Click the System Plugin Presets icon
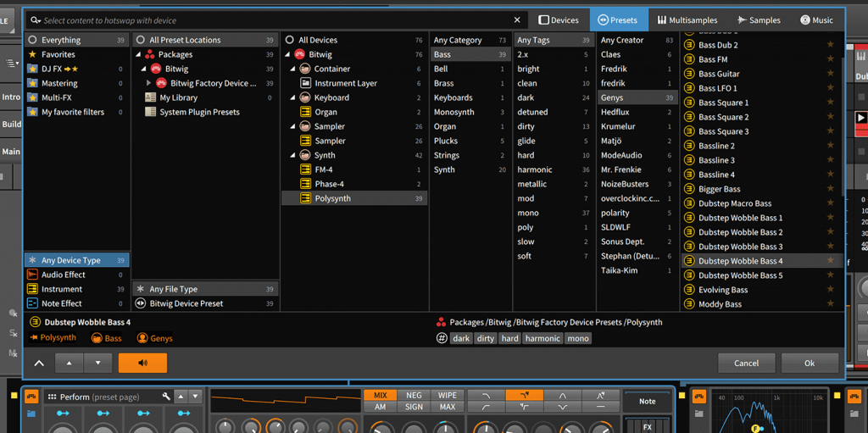 pos(150,112)
